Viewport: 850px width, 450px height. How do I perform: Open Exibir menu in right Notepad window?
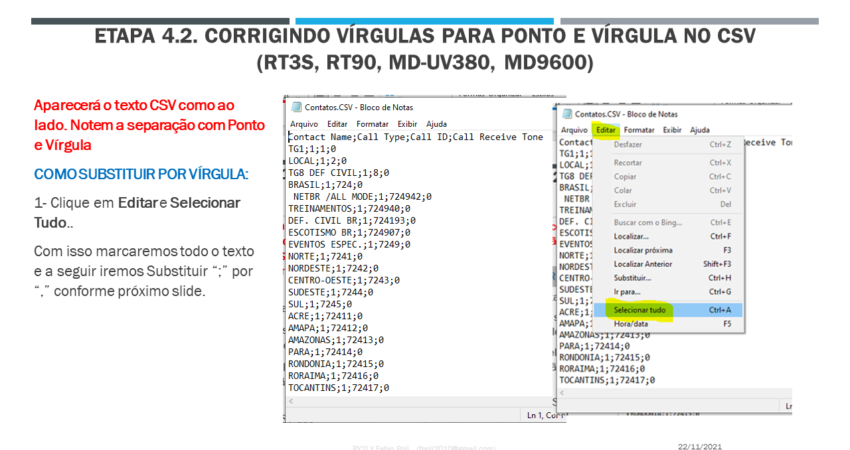tap(672, 130)
